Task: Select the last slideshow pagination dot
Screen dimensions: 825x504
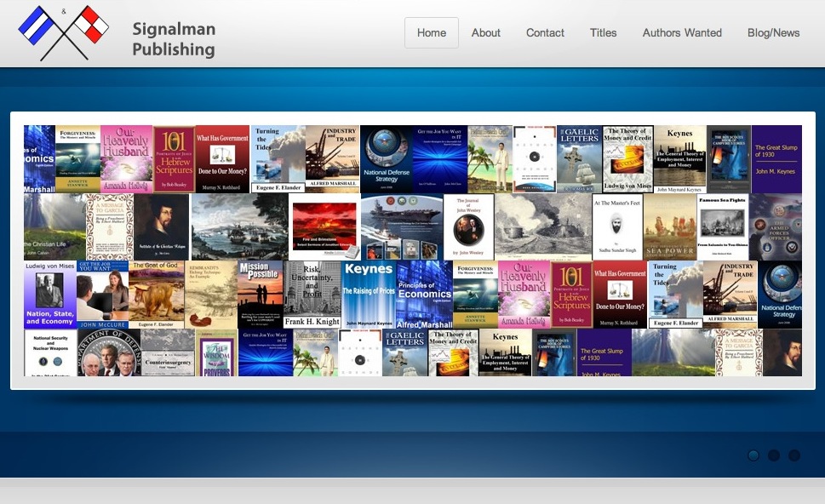Action: [x=794, y=455]
